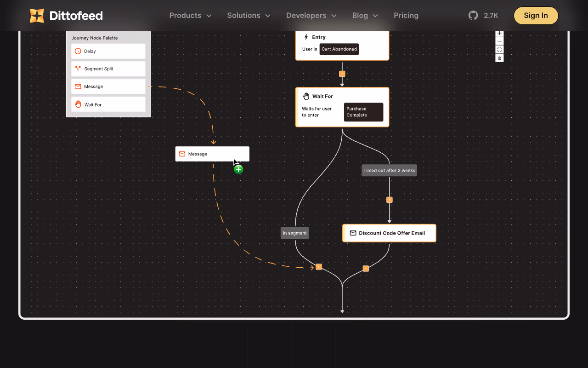588x368 pixels.
Task: Zoom in using the canvas plus control
Action: coord(499,34)
